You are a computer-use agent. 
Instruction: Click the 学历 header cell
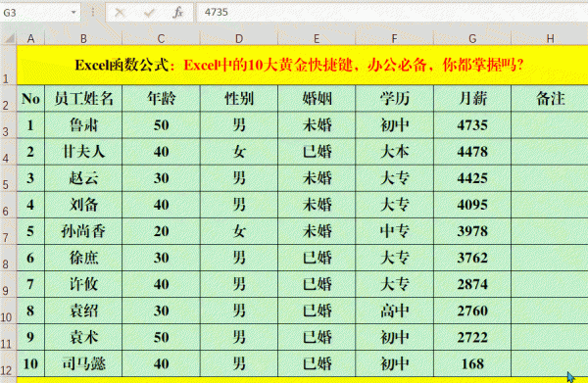(394, 98)
